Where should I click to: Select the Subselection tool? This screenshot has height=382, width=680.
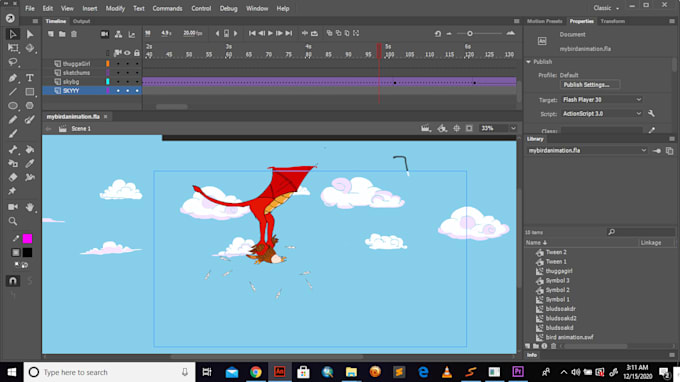[29, 34]
